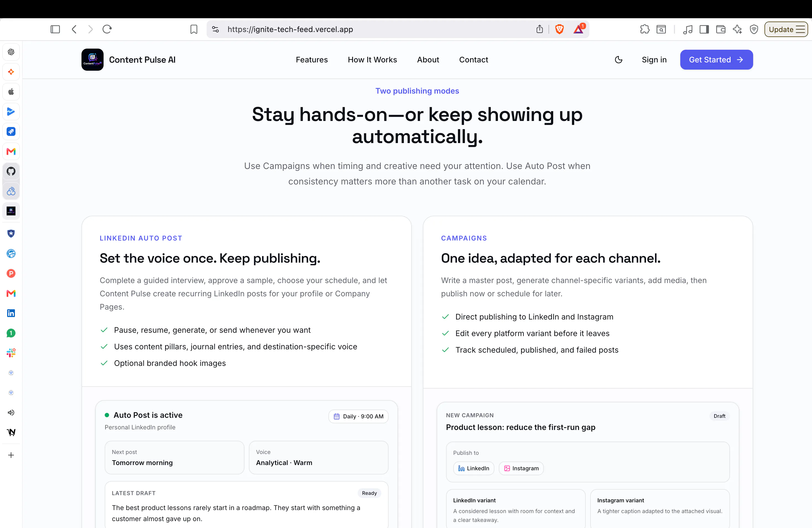This screenshot has width=812, height=528.
Task: Open the About nav item
Action: pos(428,60)
